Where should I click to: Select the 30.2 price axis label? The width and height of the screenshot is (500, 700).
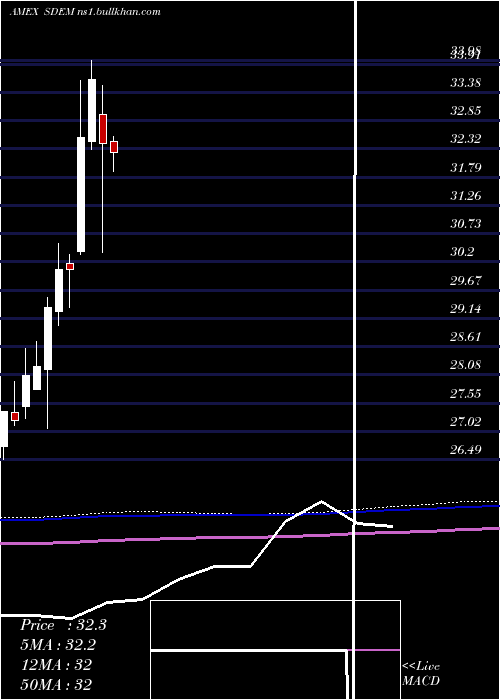tap(462, 252)
